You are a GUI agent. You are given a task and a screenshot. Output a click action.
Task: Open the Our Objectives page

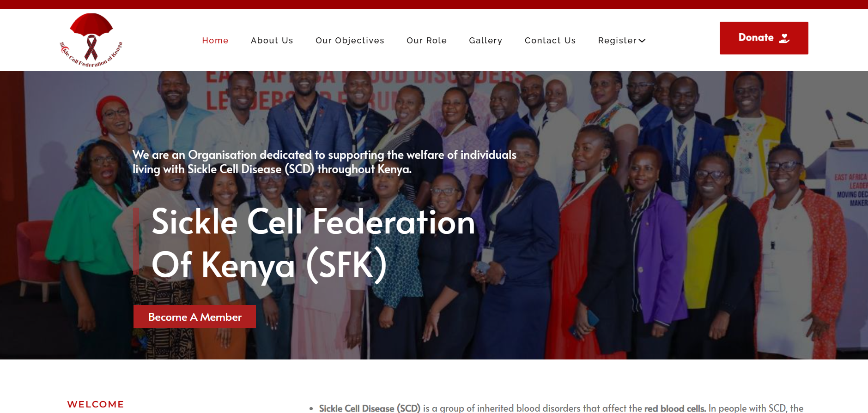point(350,41)
